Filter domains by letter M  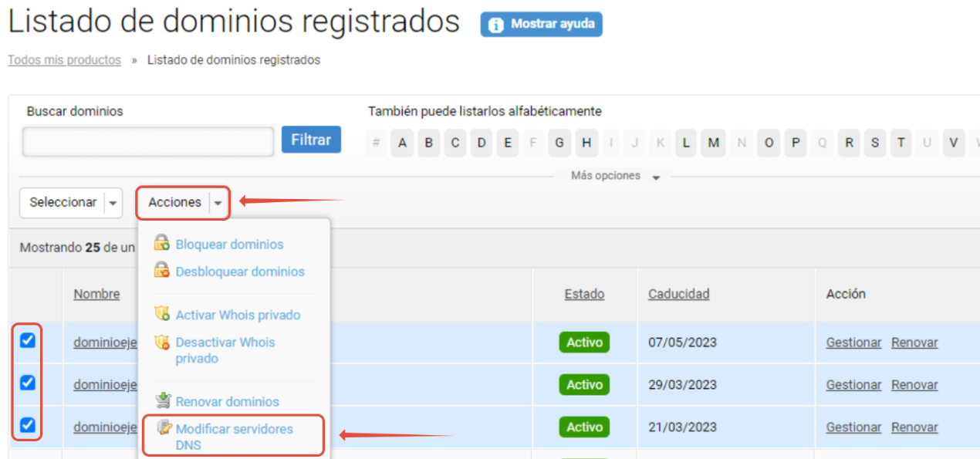click(713, 143)
